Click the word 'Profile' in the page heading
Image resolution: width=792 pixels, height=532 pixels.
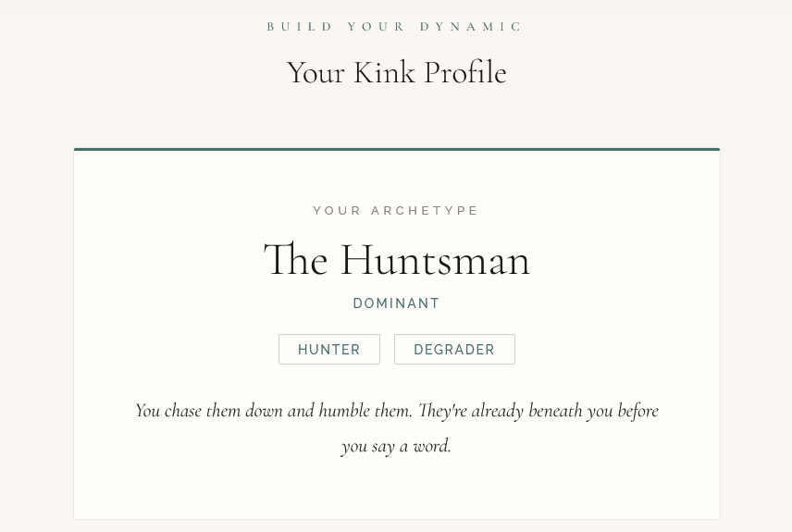(x=464, y=73)
